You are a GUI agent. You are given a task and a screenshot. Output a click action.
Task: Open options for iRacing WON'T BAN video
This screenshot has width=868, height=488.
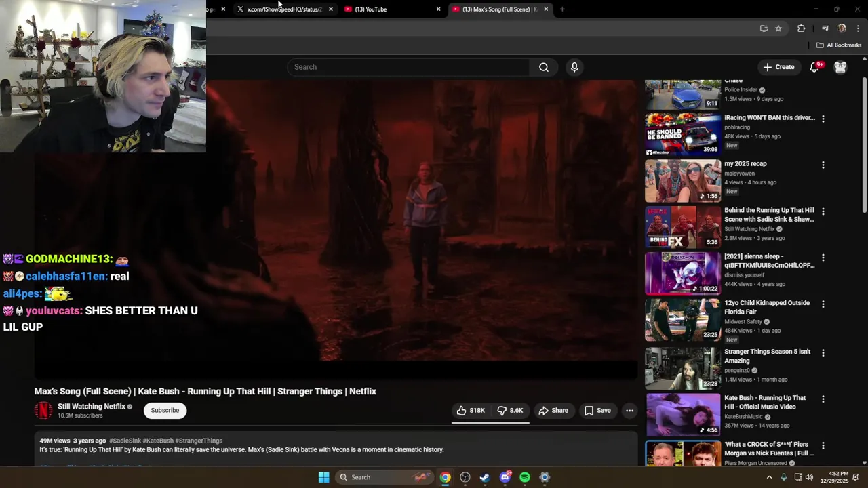pos(823,119)
